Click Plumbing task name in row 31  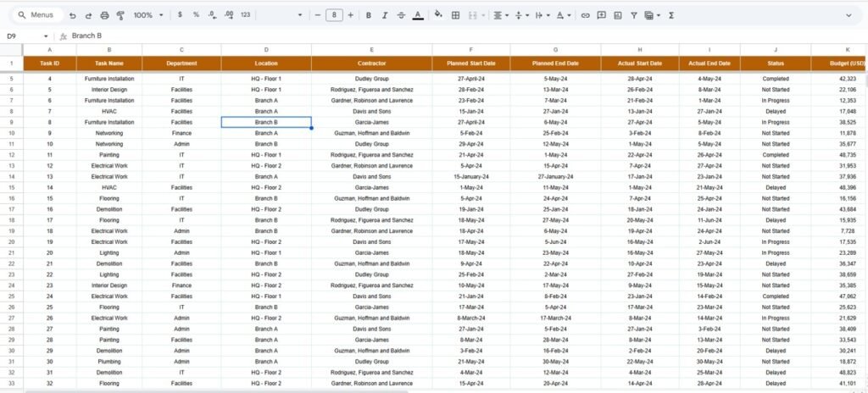(x=109, y=362)
